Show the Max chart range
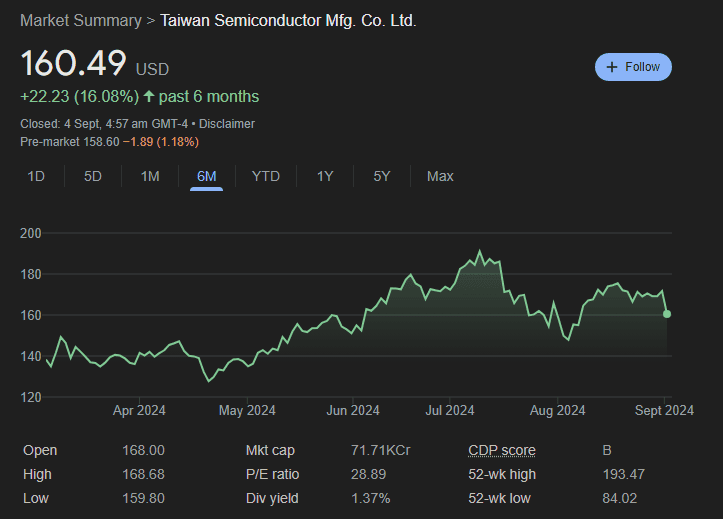 click(x=440, y=177)
